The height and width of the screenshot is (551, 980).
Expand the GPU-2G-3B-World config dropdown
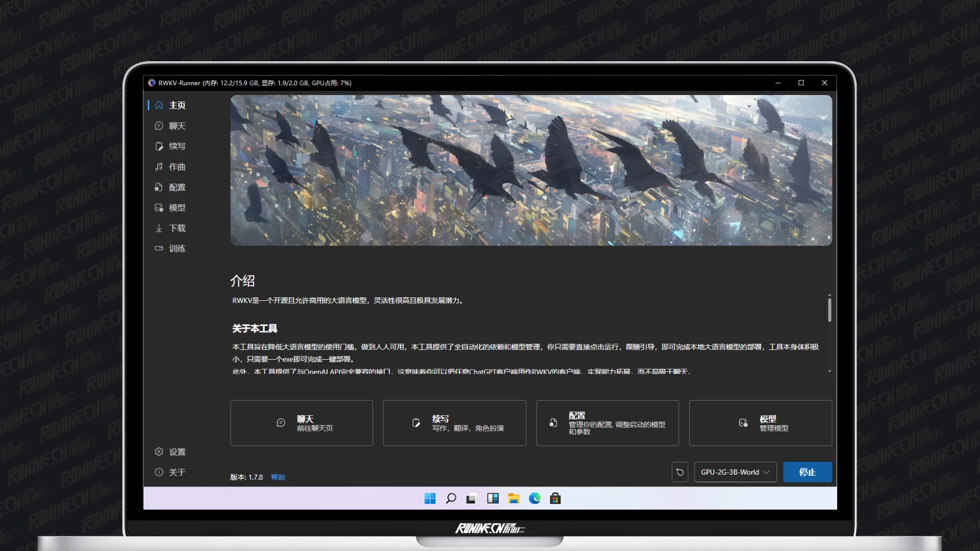[x=735, y=472]
